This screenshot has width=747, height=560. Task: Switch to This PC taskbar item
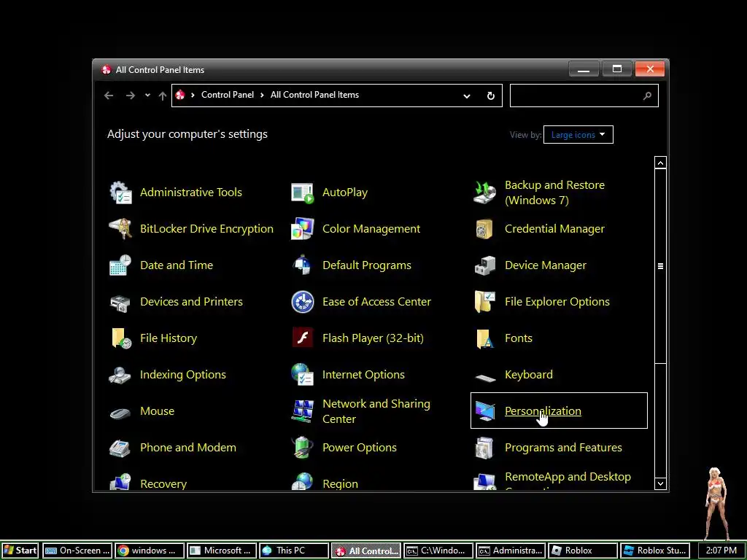click(x=294, y=551)
